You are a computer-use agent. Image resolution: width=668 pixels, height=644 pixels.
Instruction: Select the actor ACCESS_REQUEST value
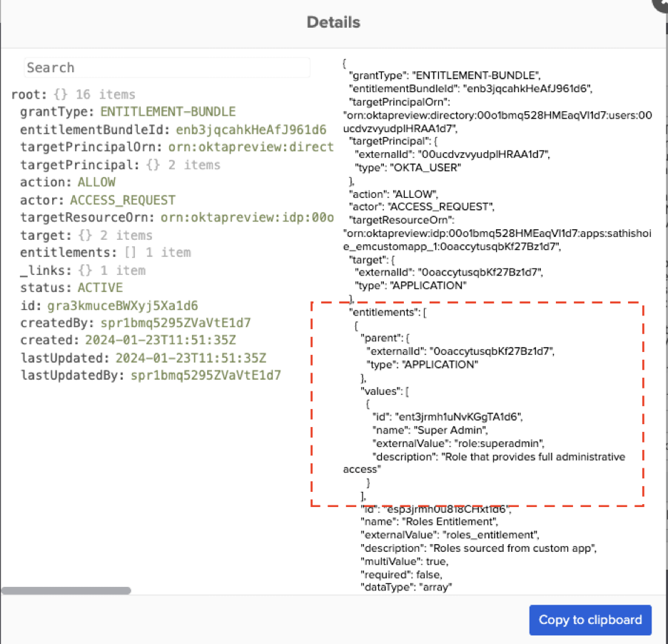(121, 200)
